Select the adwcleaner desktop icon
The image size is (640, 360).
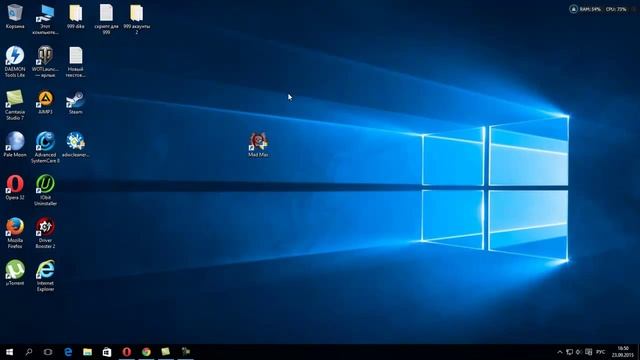76,144
